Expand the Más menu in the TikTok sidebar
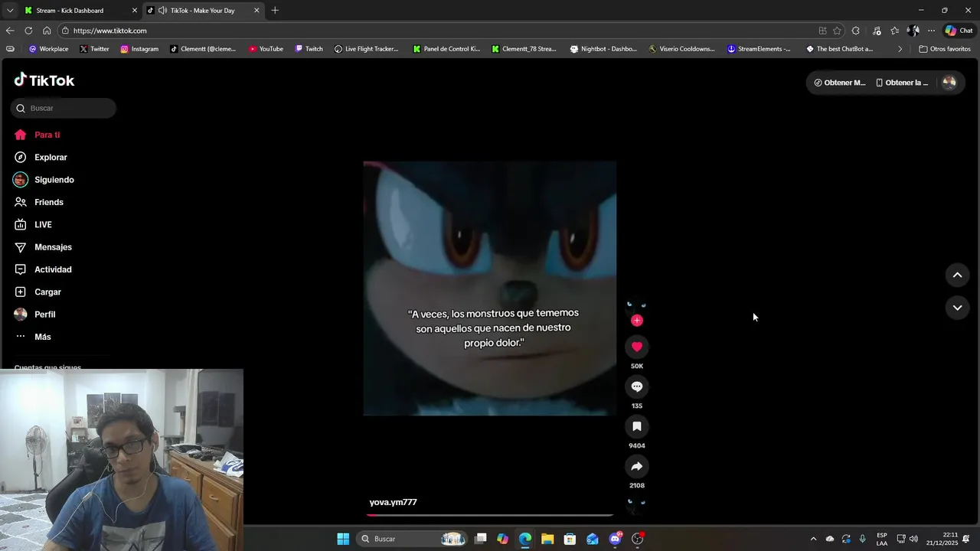Screen dimensions: 980x551 pyautogui.click(x=43, y=337)
